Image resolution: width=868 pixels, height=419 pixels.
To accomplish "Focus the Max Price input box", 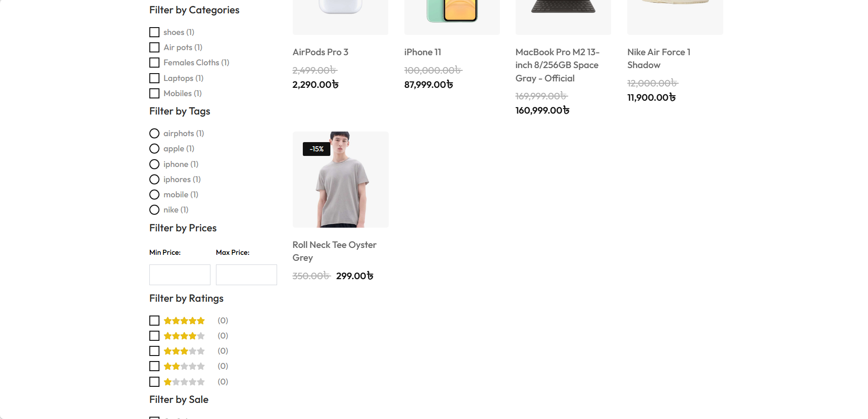I will click(x=246, y=275).
